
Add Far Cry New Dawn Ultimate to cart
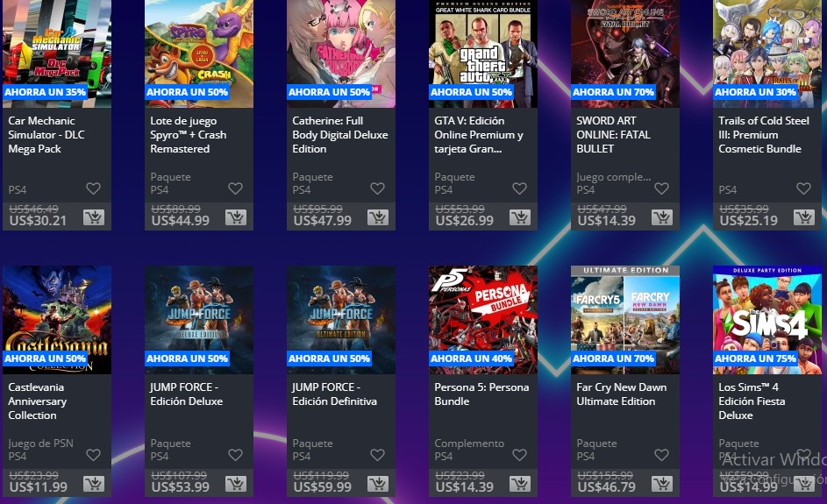(662, 484)
